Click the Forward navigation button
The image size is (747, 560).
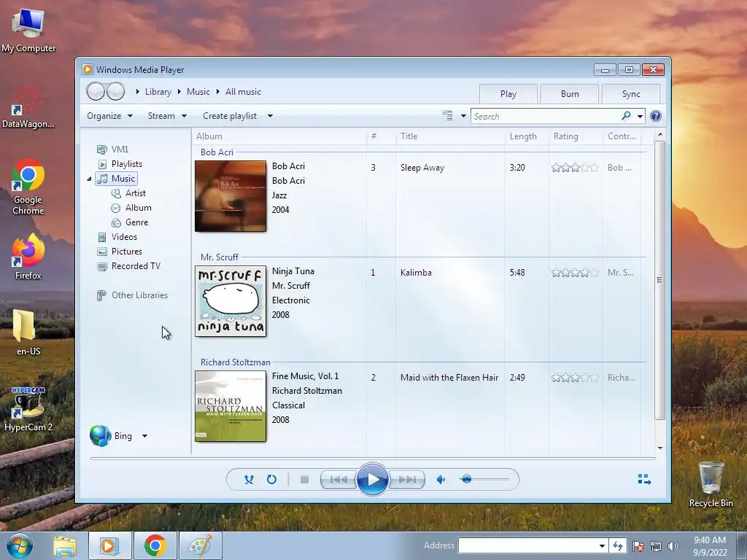pyautogui.click(x=115, y=91)
